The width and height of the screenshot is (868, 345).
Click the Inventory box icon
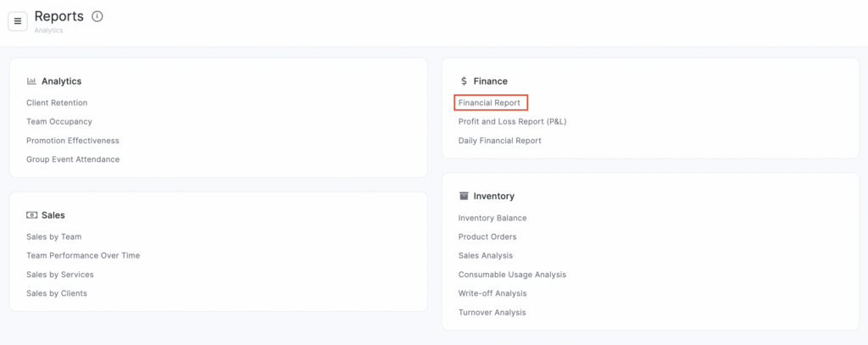pos(464,196)
